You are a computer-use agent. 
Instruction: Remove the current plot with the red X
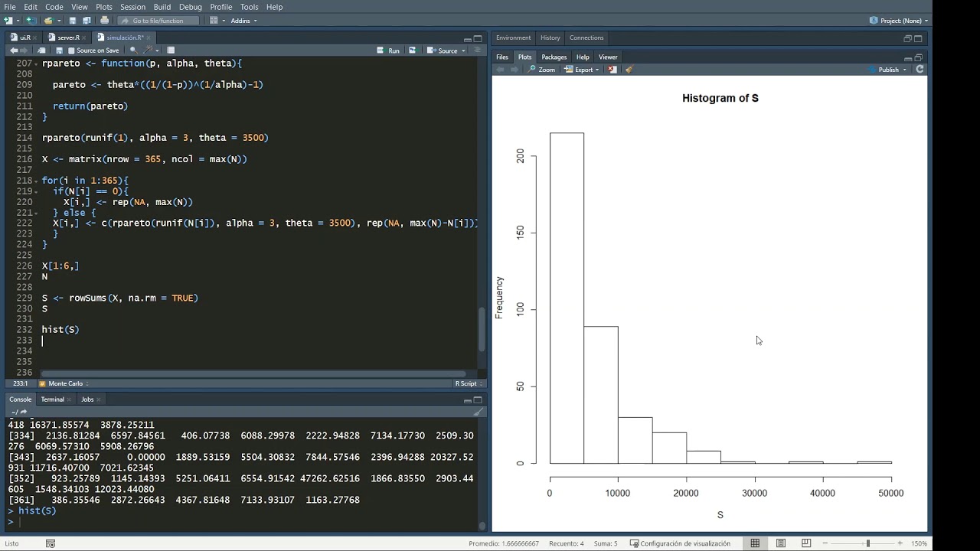[x=612, y=70]
